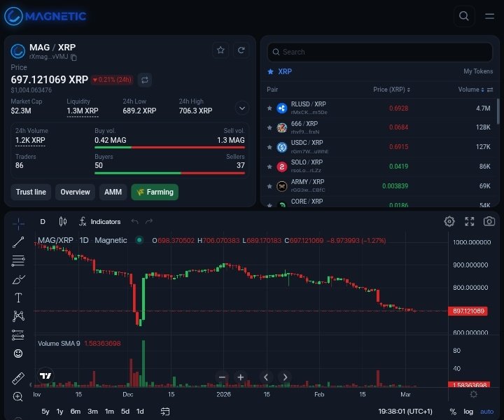Add MAG/XRP to favorites star
Screen dimensions: 504x420
tap(220, 50)
